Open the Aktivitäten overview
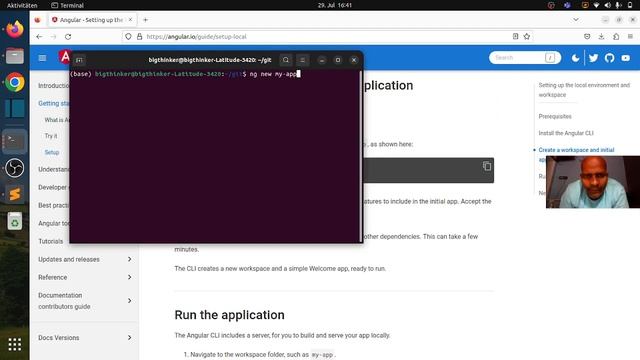Screen dimensions: 640x360 click(22, 5)
